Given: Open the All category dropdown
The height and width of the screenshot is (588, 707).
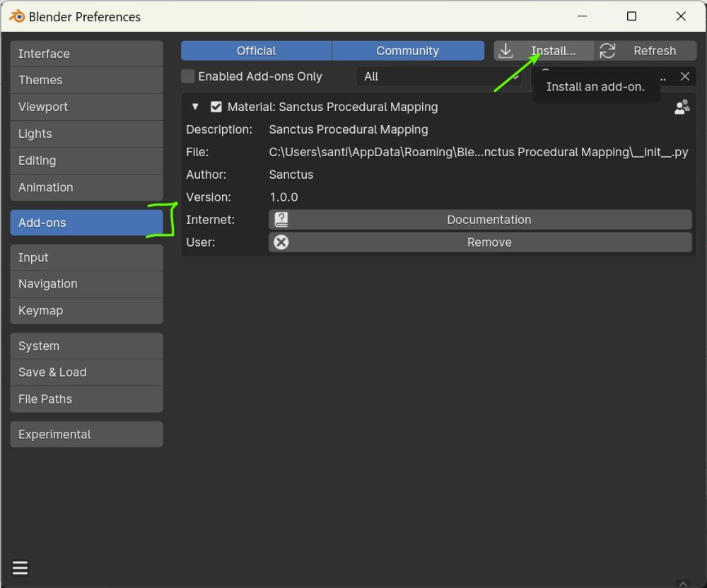Looking at the screenshot, I should pos(438,76).
